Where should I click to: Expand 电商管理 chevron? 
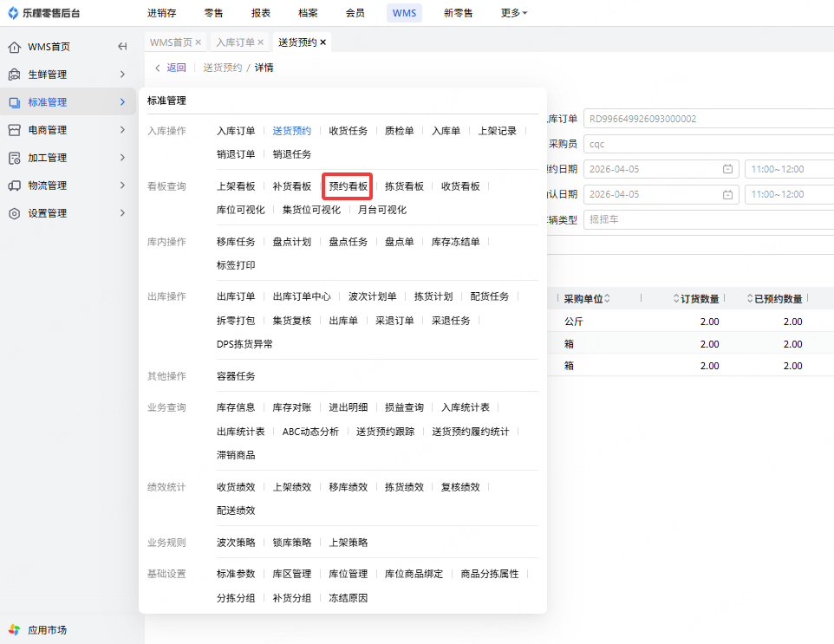click(122, 130)
